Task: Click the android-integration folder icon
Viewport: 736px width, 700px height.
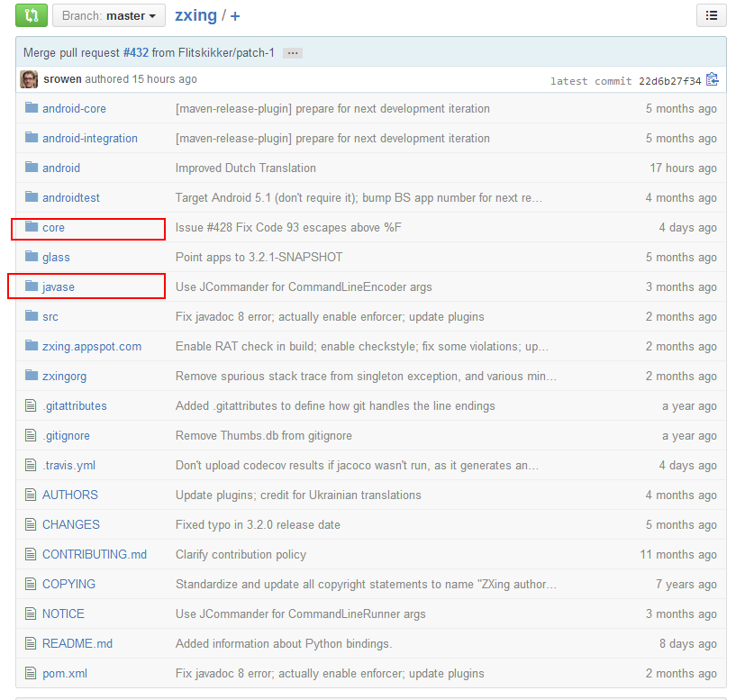Action: pyautogui.click(x=32, y=137)
